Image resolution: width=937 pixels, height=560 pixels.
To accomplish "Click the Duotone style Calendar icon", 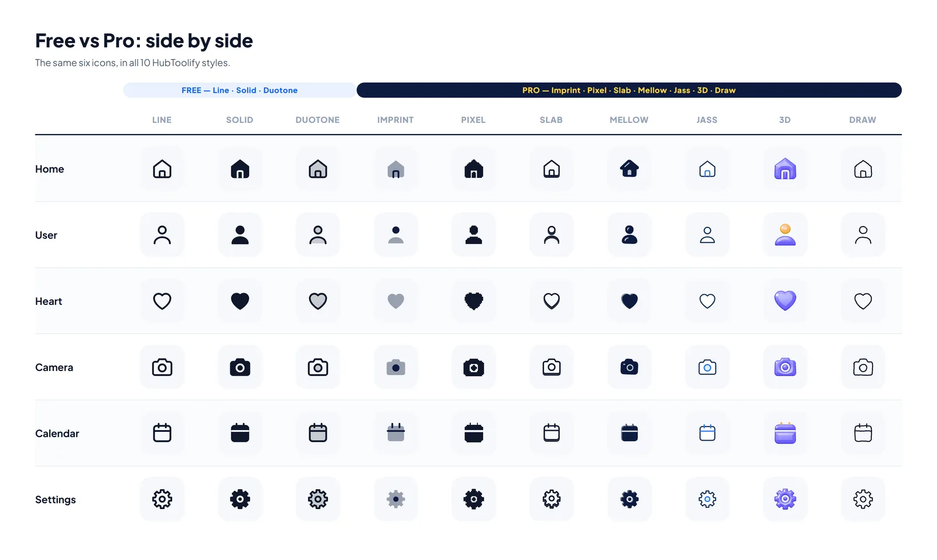I will tap(318, 433).
